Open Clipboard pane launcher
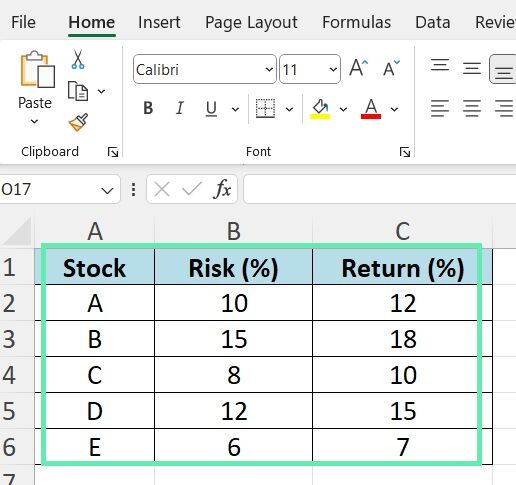516x485 pixels. coord(113,152)
